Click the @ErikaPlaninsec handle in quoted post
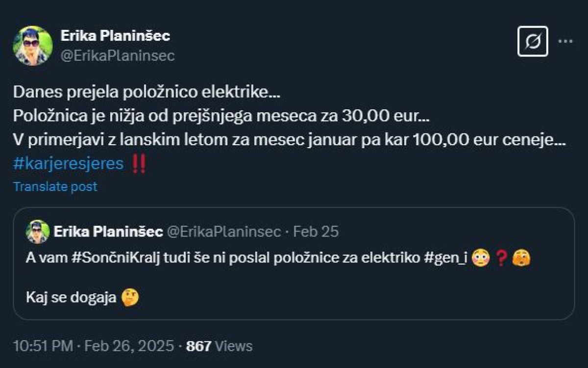This screenshot has height=368, width=588. pos(224,232)
